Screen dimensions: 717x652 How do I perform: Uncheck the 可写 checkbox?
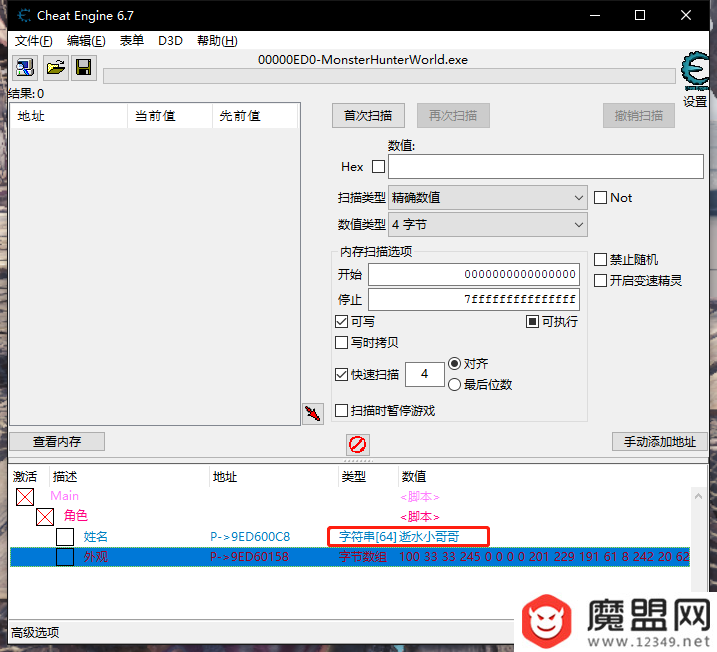[x=342, y=322]
